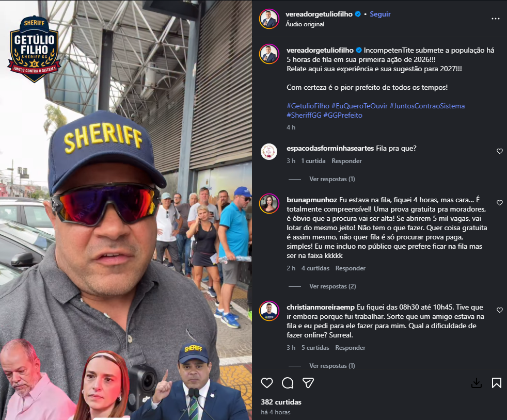Open the comment bubble icon
Image resolution: width=507 pixels, height=420 pixels.
288,383
